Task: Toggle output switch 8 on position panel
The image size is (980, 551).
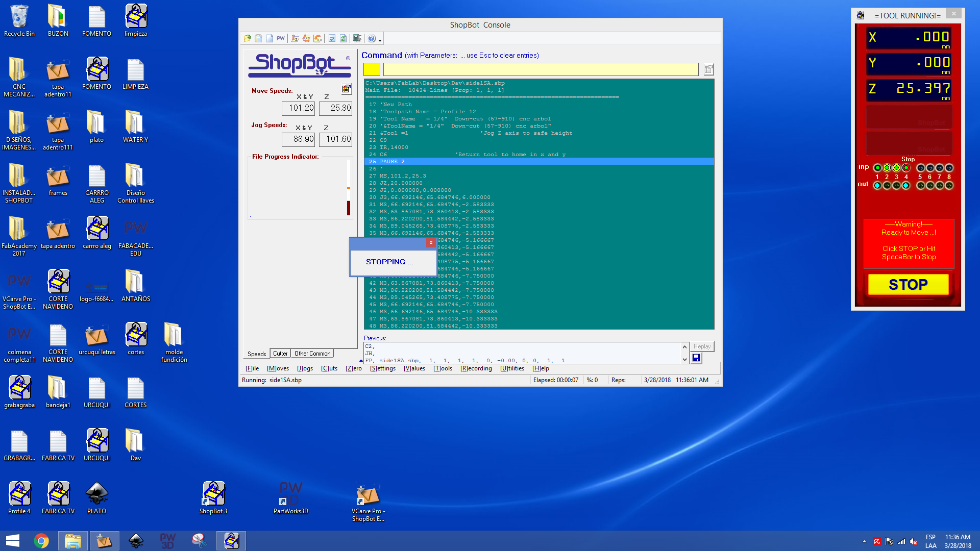Action: click(949, 185)
